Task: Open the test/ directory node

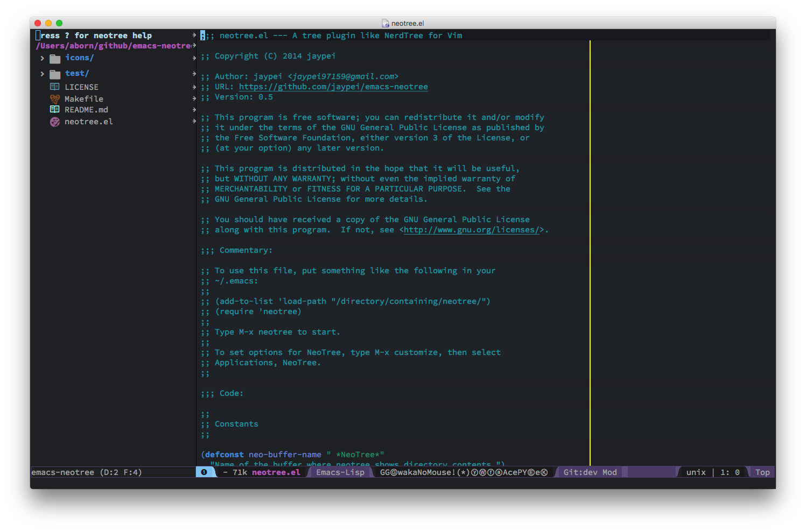Action: tap(77, 73)
